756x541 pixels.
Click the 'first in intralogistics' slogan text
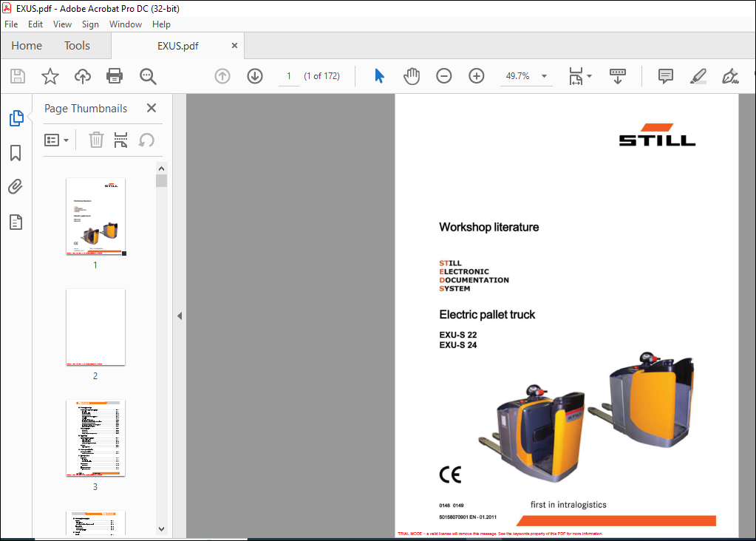pyautogui.click(x=568, y=505)
